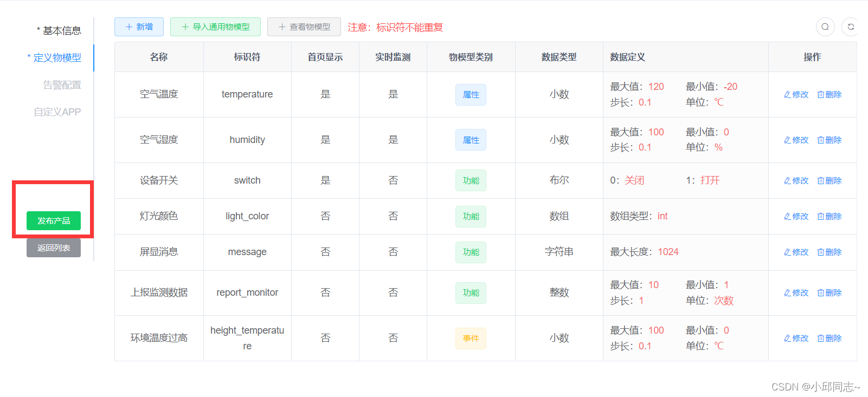Click 标识符 column header
Screen dimensions: 868x397
click(x=247, y=57)
